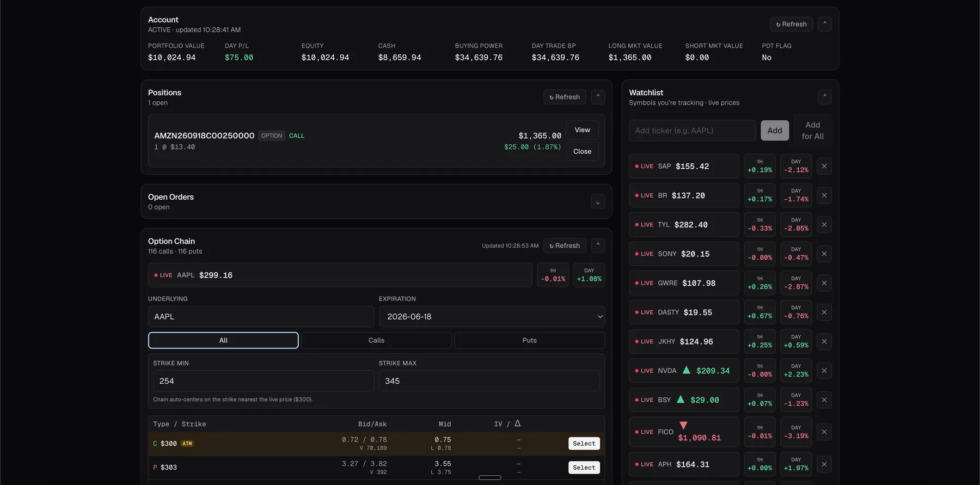The image size is (980, 485).
Task: Click the BSY green up-arrow indicator
Action: click(681, 400)
